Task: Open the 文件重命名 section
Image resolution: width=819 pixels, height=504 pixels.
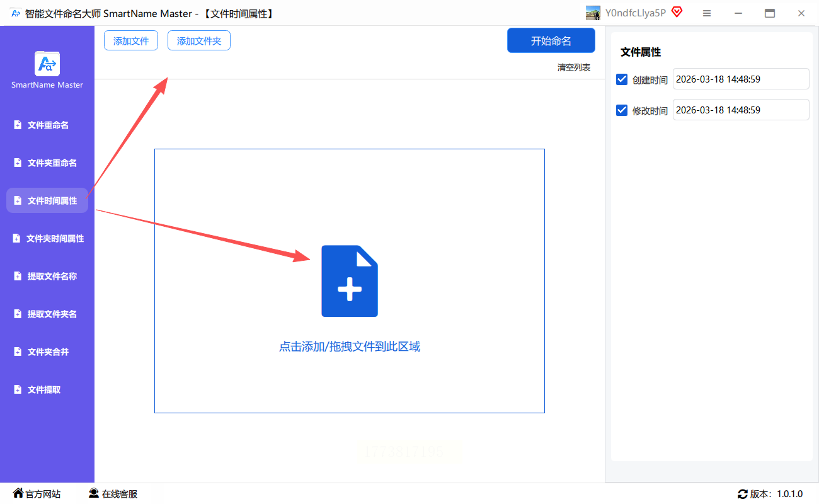Action: 47,125
